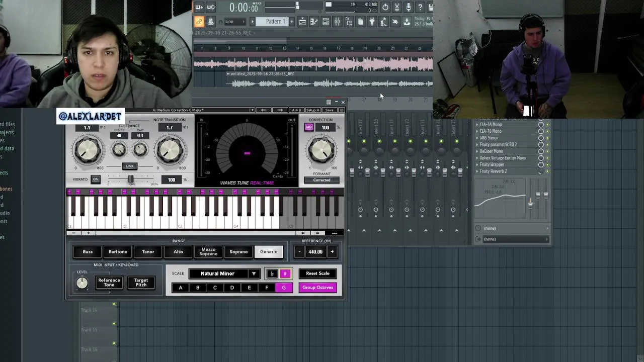Toggle Correction ON button
The image size is (644, 362).
[309, 128]
